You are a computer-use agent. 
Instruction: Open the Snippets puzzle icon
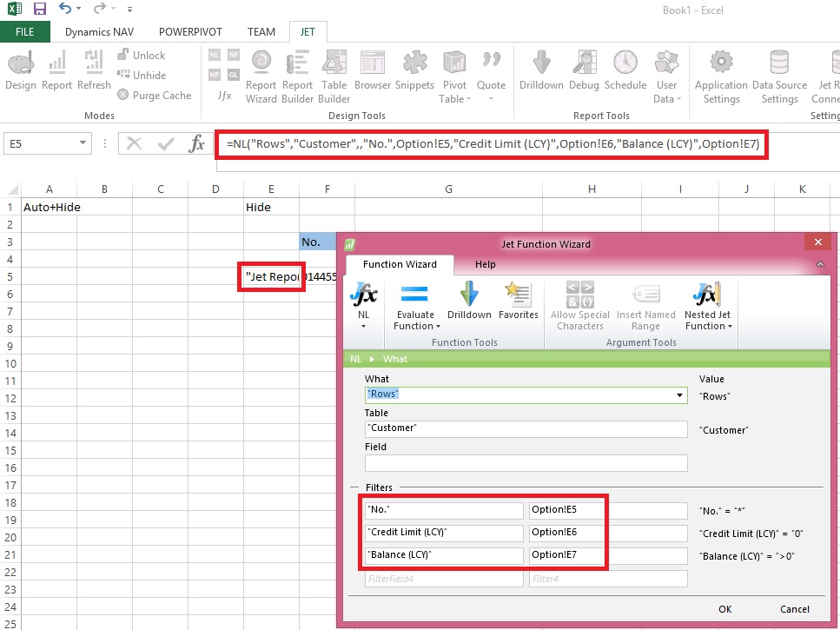click(414, 70)
